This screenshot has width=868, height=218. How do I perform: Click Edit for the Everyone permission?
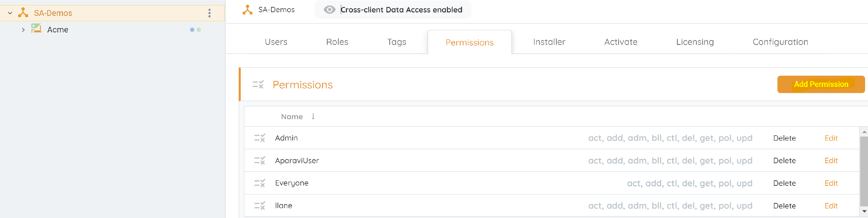click(x=831, y=183)
